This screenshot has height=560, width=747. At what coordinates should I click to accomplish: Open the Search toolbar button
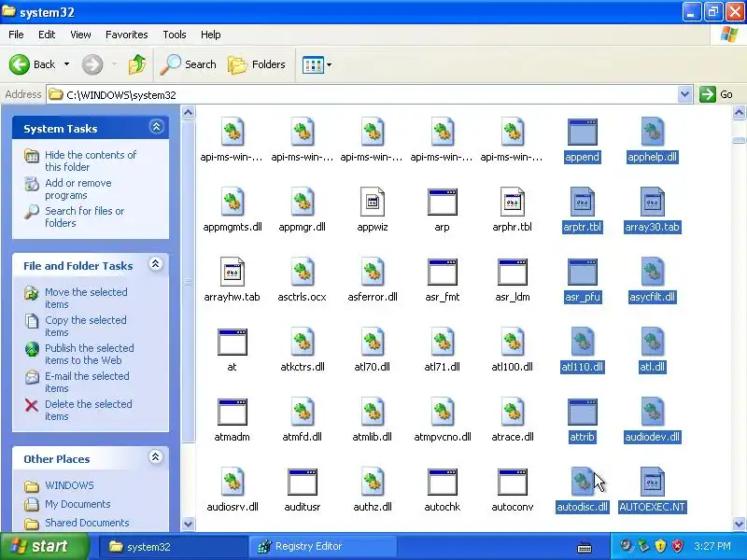click(188, 64)
